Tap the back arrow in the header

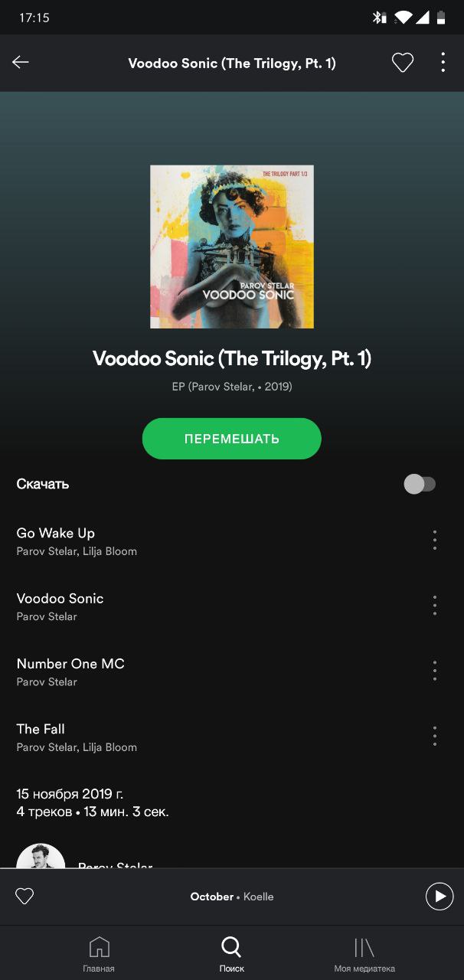tap(21, 63)
